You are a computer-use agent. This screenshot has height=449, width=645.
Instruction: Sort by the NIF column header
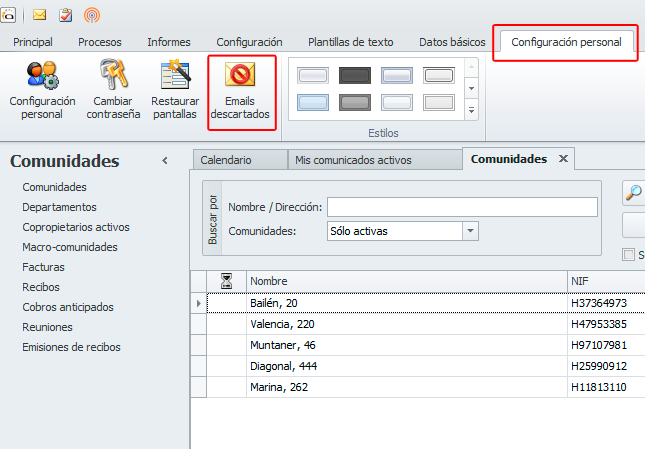606,281
